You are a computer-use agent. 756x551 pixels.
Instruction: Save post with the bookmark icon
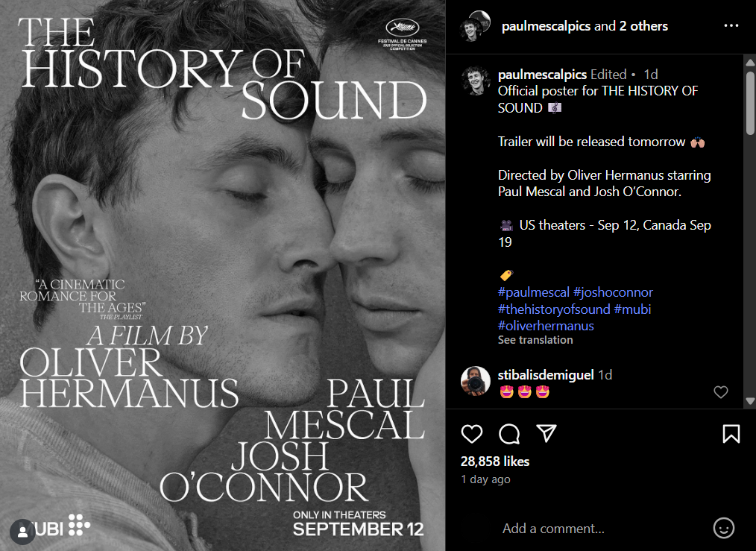(x=731, y=434)
